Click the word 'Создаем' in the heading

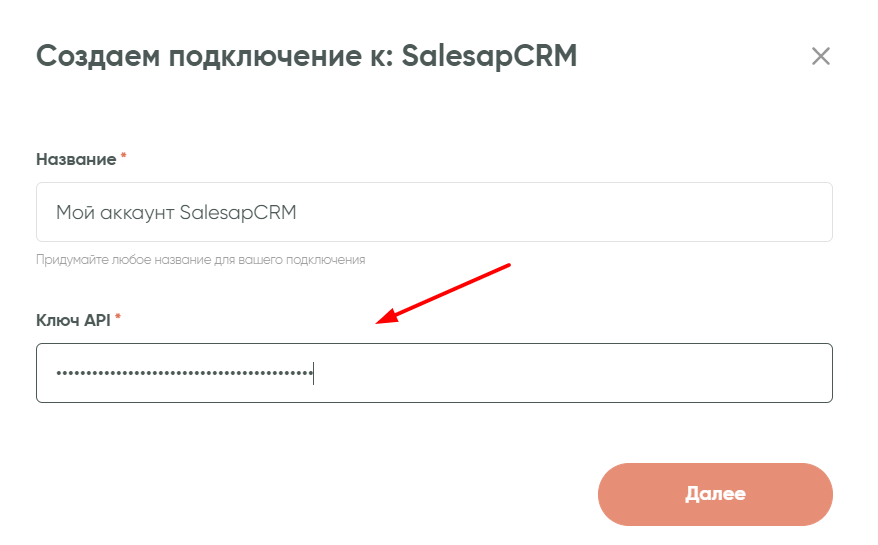click(96, 56)
